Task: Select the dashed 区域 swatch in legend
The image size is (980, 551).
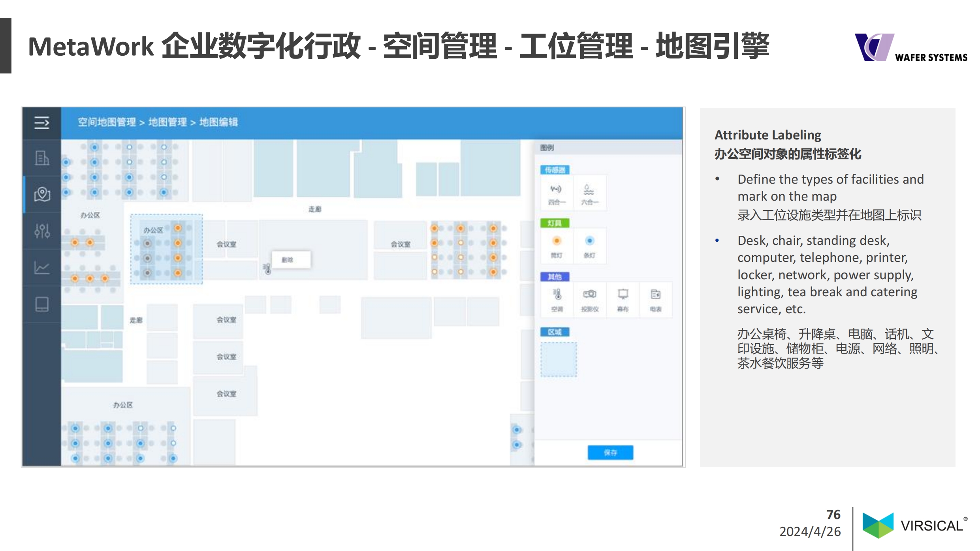Action: point(559,359)
